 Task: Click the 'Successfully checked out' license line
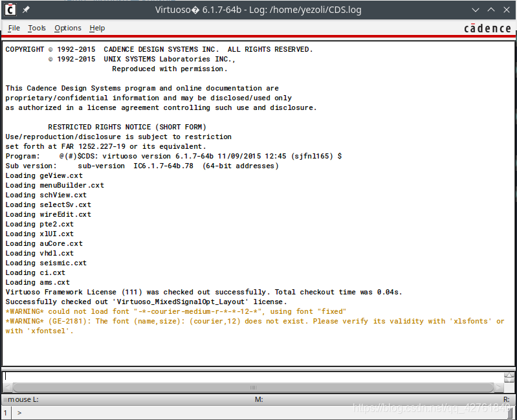(146, 302)
